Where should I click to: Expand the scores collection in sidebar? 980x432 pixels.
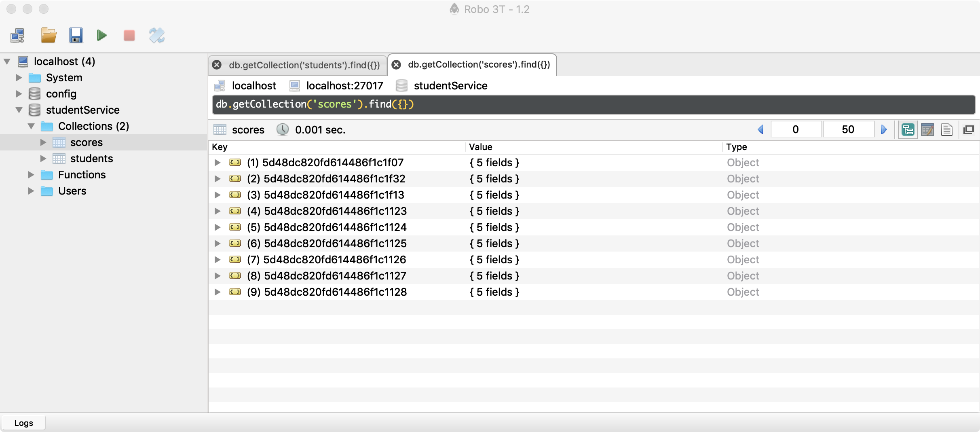43,142
